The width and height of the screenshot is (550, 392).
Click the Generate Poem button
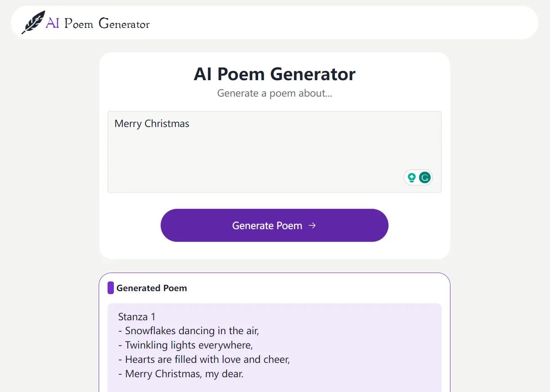274,225
